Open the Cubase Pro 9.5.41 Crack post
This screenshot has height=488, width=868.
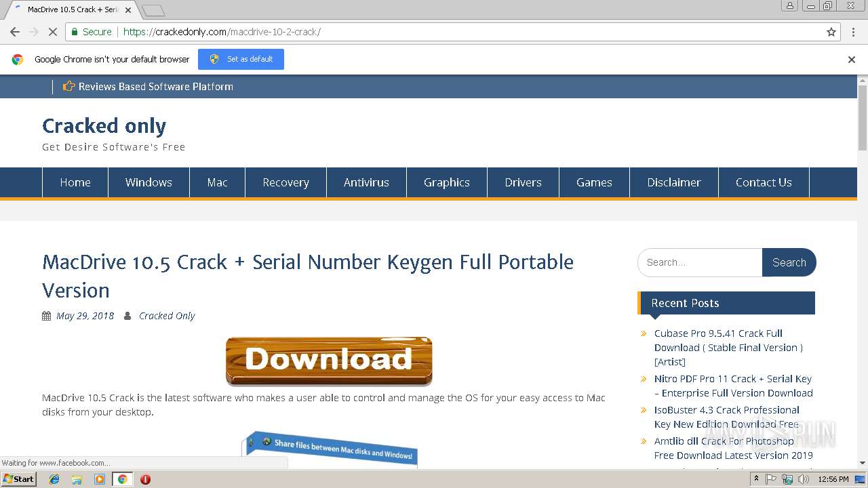point(728,347)
